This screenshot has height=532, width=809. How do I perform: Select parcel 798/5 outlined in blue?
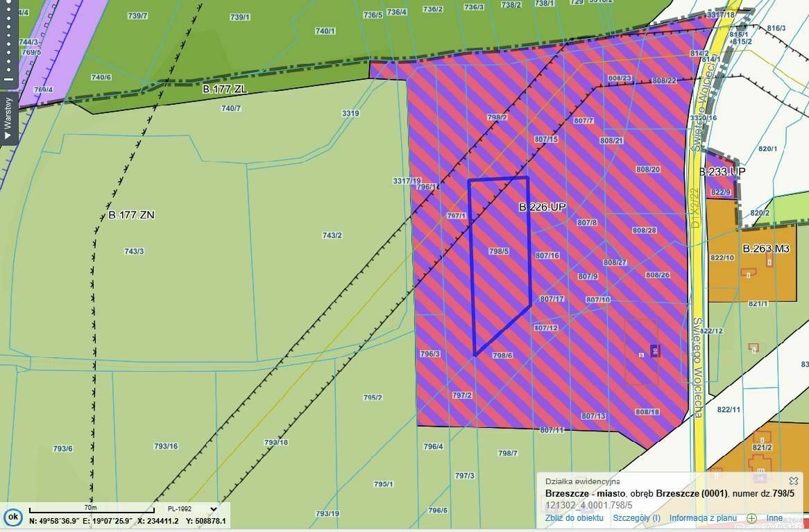pyautogui.click(x=499, y=251)
